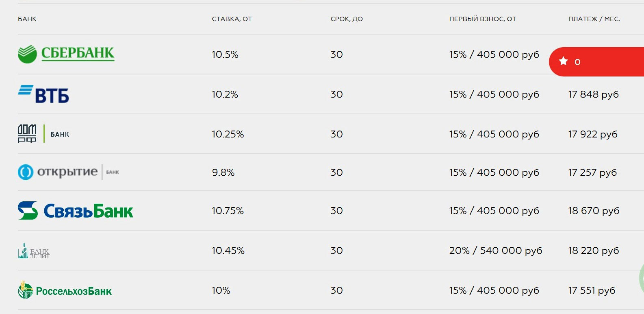Click the Банк column header
The width and height of the screenshot is (644, 314).
[27, 19]
